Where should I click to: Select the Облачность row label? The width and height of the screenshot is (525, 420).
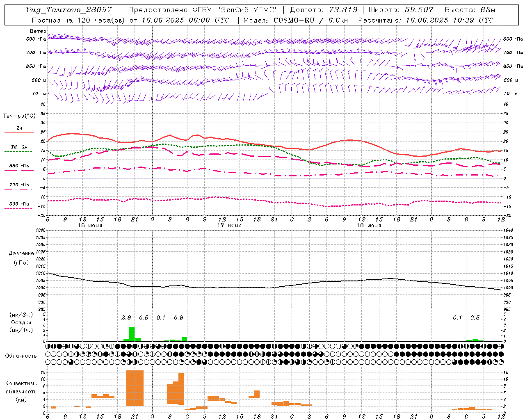click(x=21, y=356)
